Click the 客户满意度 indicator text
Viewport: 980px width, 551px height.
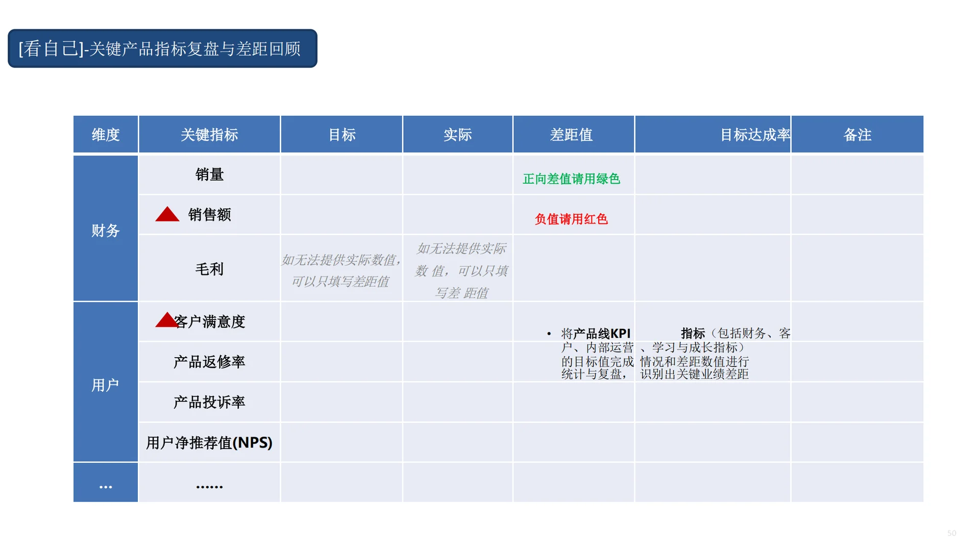(210, 322)
